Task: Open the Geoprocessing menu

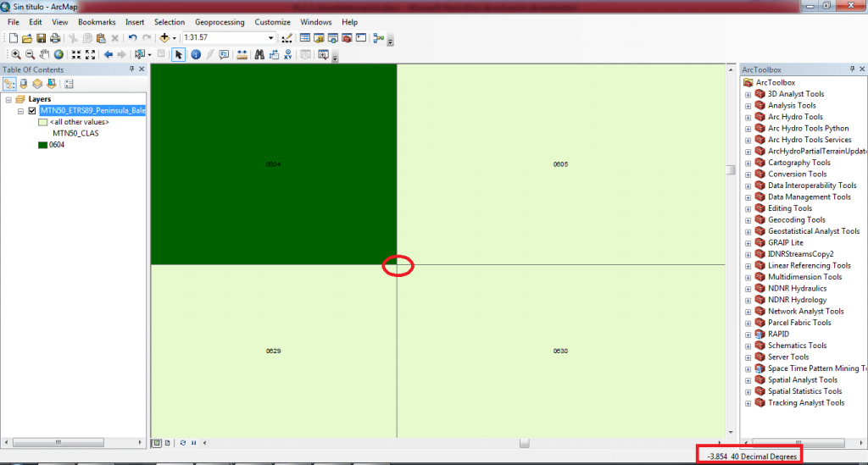Action: point(220,21)
